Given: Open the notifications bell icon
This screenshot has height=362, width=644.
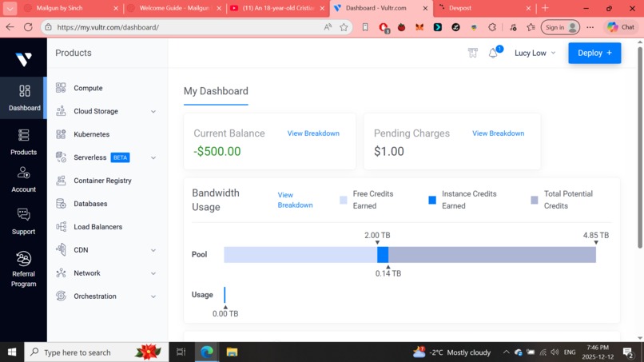Looking at the screenshot, I should click(493, 53).
